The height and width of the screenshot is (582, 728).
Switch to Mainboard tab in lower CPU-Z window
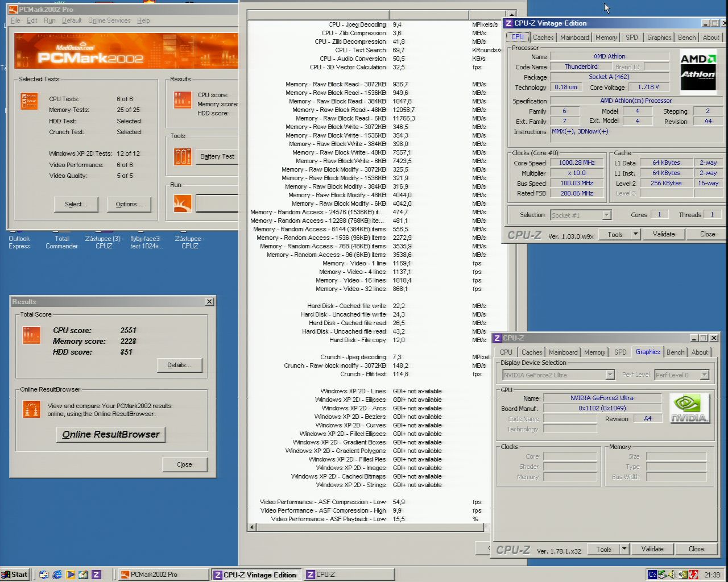563,352
